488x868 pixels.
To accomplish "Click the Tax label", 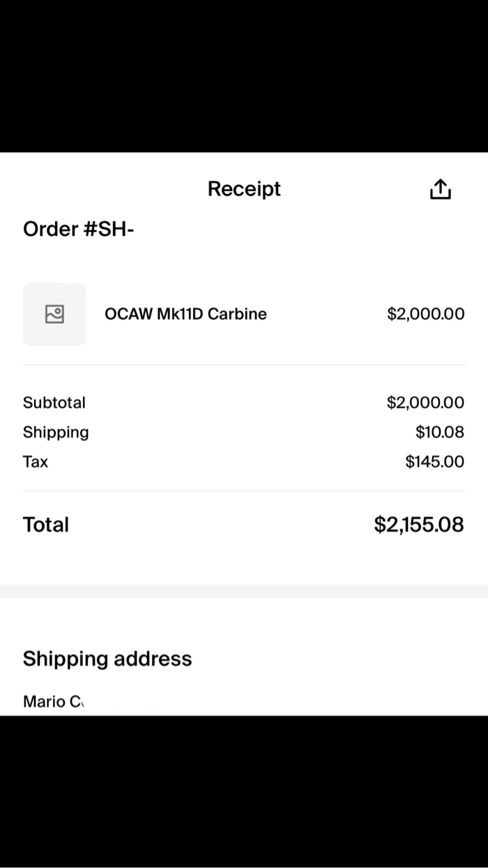I will click(36, 461).
